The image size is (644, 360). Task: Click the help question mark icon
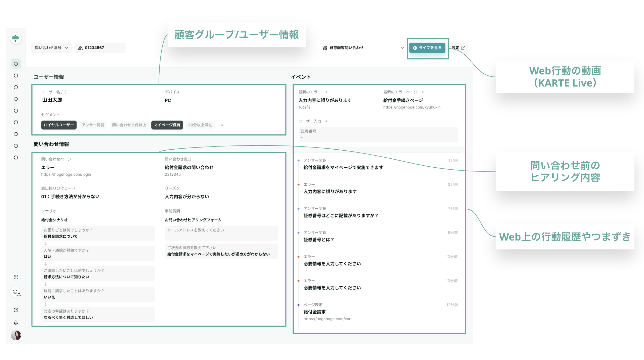pyautogui.click(x=16, y=310)
